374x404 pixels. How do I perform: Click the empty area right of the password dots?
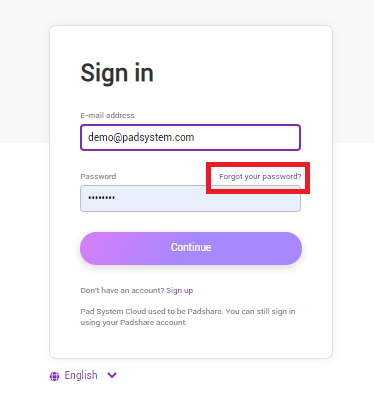pyautogui.click(x=207, y=198)
